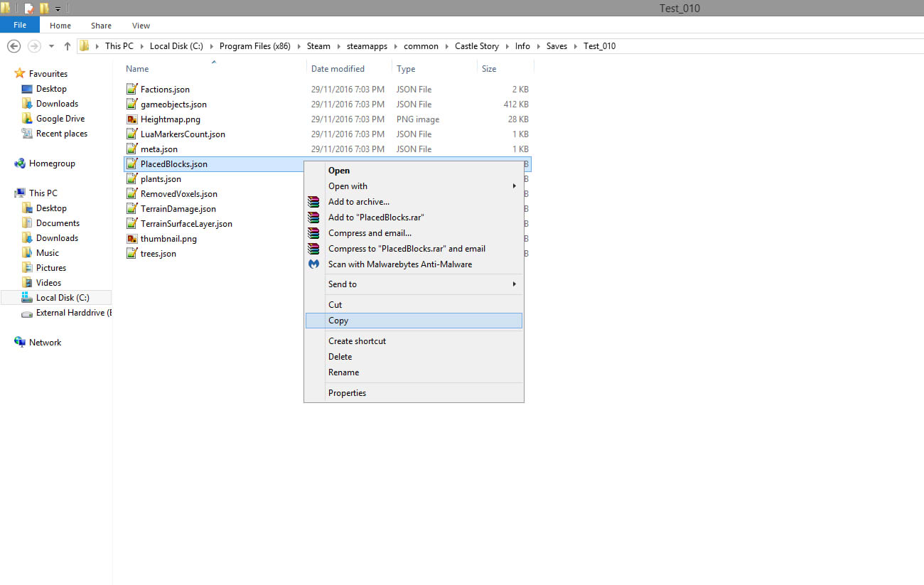Click the This PC computer icon in the sidebar

[20, 193]
